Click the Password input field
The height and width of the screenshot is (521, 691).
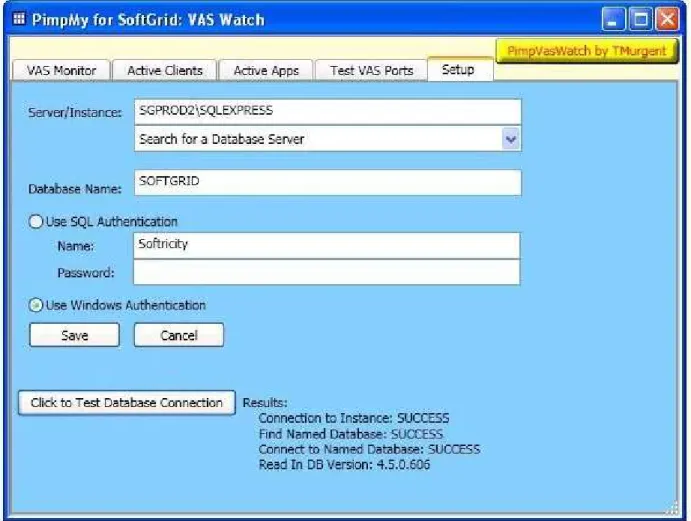[x=327, y=272]
